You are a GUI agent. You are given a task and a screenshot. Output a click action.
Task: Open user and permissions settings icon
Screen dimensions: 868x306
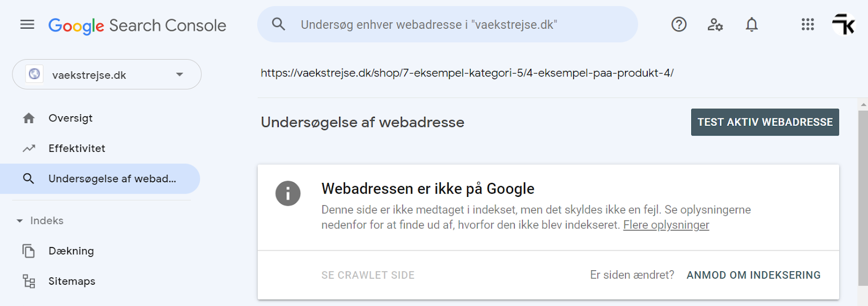pyautogui.click(x=715, y=24)
